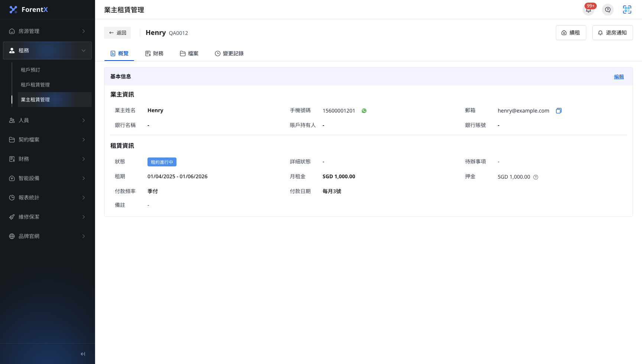Switch to the 檔案 tab

(189, 53)
